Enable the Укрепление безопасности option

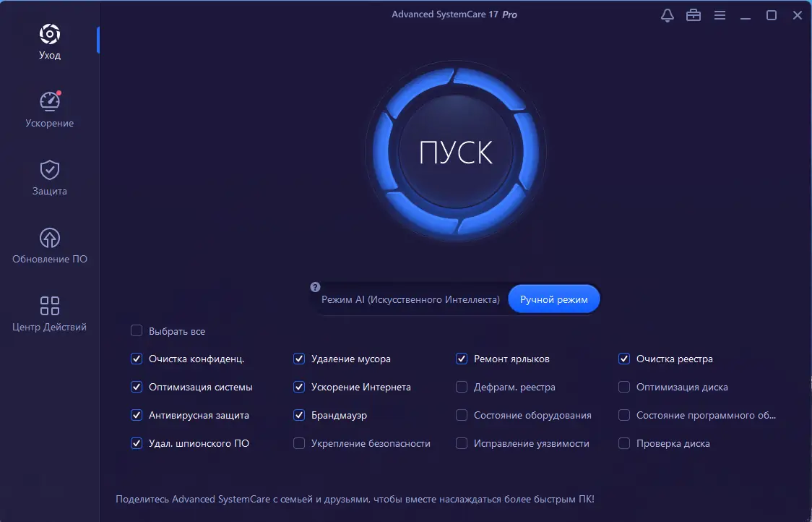[x=298, y=443]
